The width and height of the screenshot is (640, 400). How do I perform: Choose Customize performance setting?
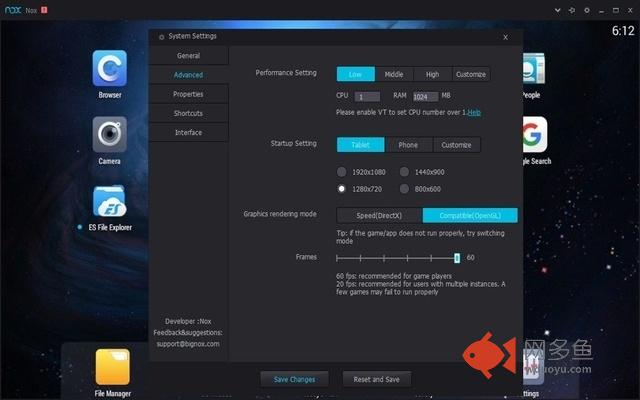(x=471, y=74)
